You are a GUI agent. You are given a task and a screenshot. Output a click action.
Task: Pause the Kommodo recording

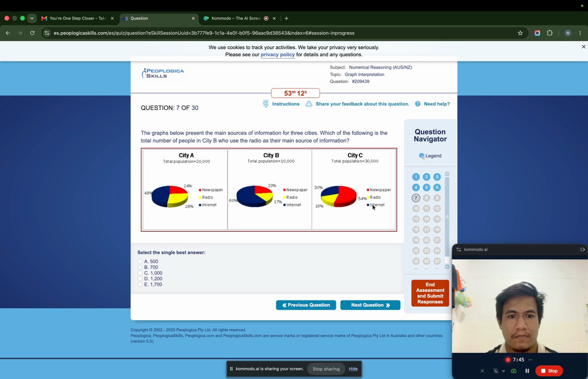click(x=527, y=371)
